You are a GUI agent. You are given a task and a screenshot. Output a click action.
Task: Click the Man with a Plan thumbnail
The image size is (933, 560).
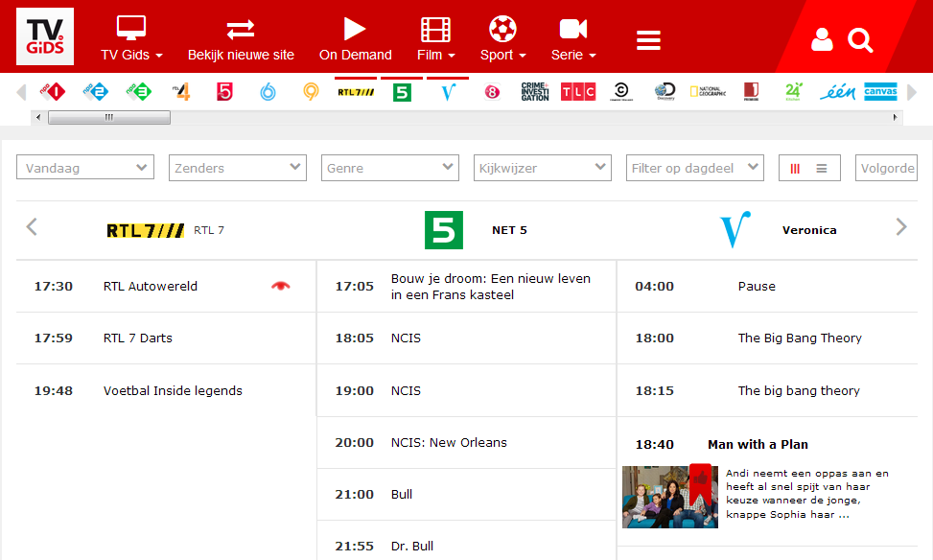coord(670,497)
